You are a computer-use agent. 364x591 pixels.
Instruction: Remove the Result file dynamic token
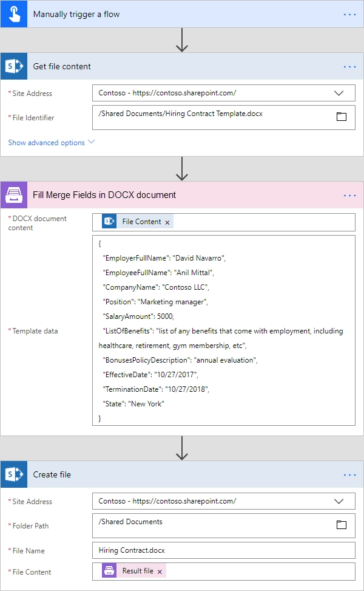coord(160,572)
